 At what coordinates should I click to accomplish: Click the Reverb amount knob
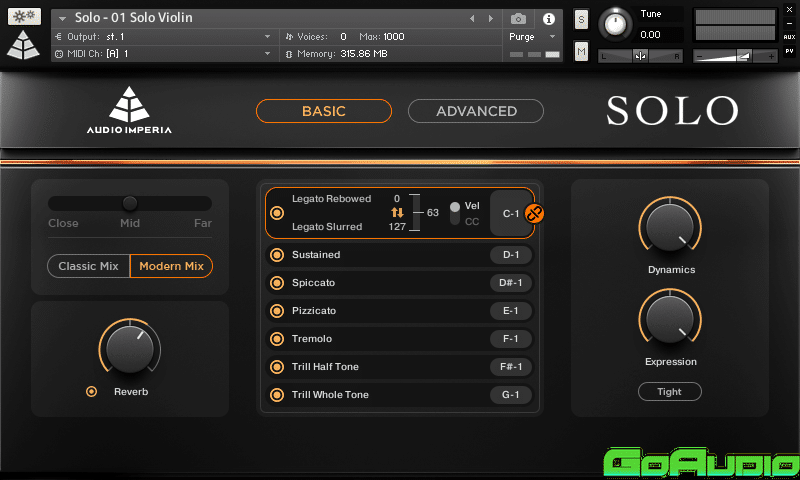pyautogui.click(x=130, y=349)
